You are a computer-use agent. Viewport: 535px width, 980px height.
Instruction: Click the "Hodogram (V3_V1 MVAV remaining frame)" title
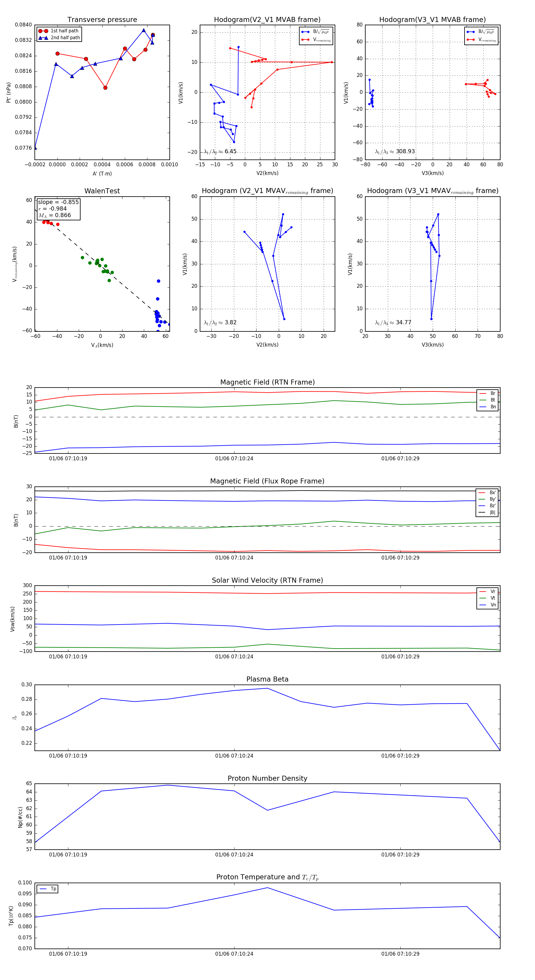coord(432,191)
